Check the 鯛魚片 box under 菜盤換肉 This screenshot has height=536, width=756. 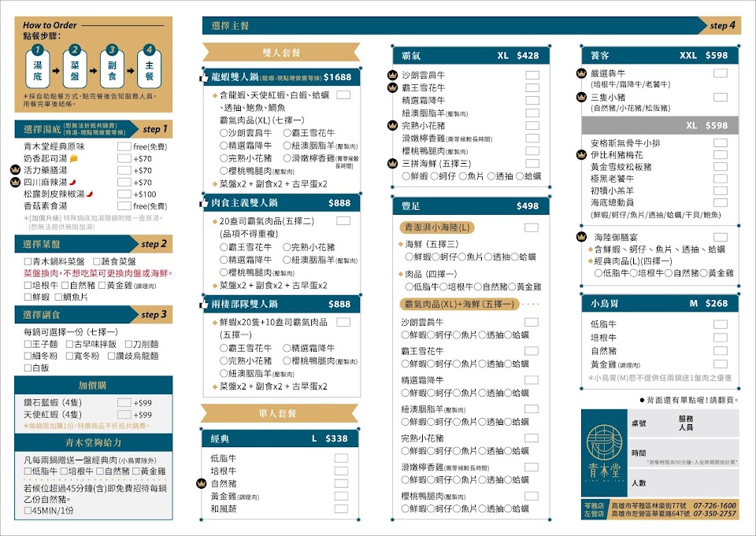click(x=58, y=297)
